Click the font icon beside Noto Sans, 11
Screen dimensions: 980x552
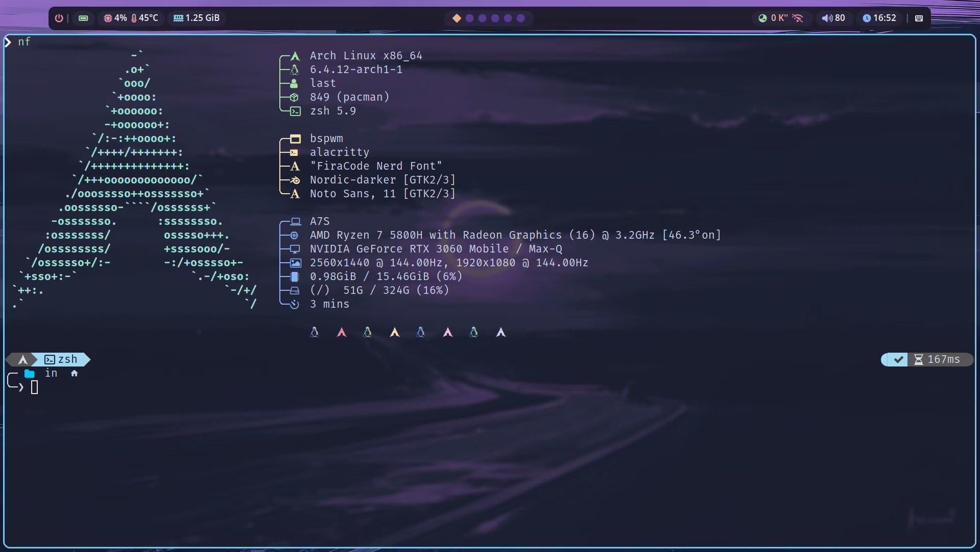[x=295, y=194]
